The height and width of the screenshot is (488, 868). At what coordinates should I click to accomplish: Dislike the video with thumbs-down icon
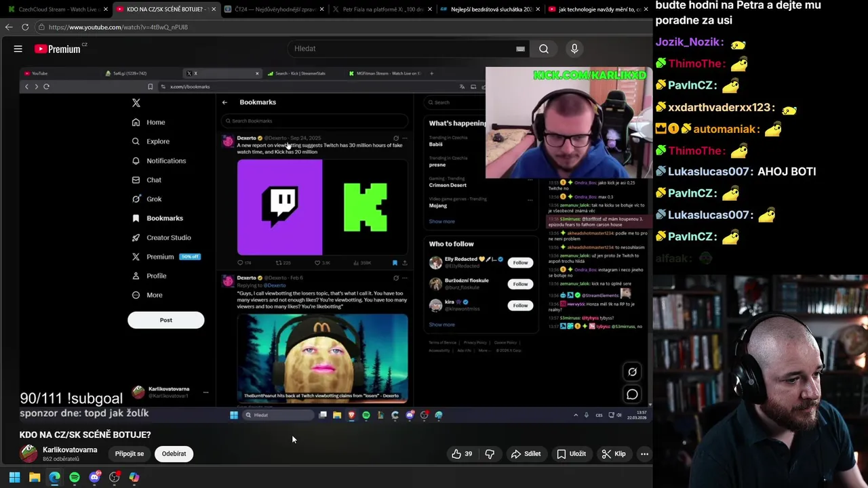tap(490, 454)
